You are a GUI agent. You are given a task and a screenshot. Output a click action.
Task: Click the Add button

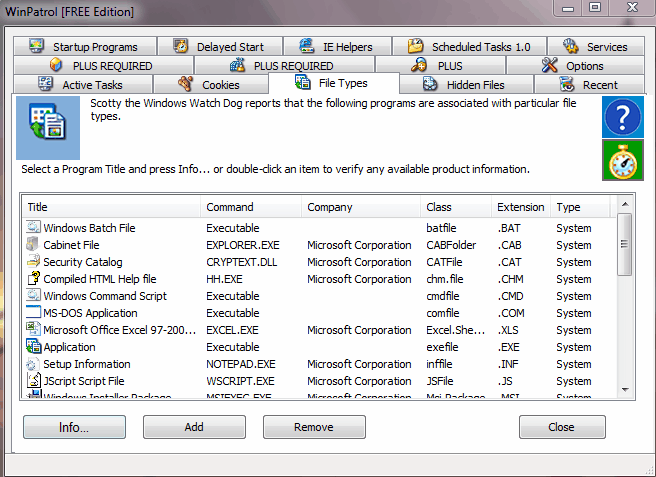pos(194,427)
